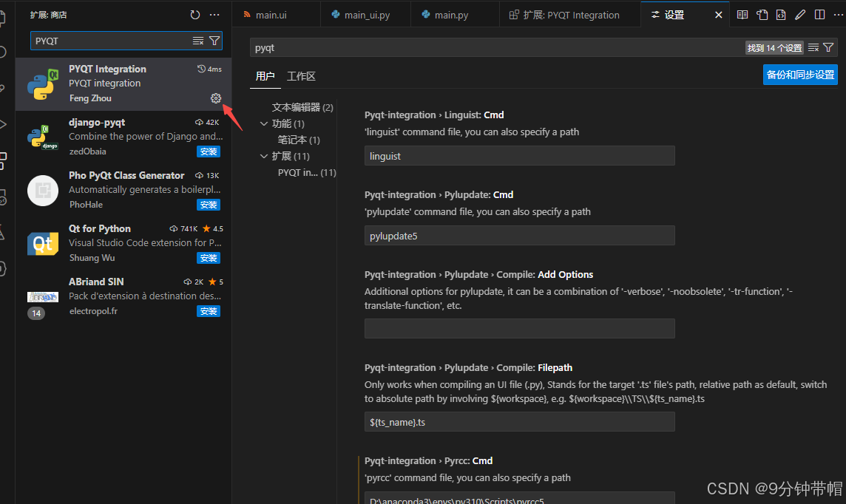Refresh the extensions marketplace list
Image resolution: width=846 pixels, height=504 pixels.
[194, 15]
